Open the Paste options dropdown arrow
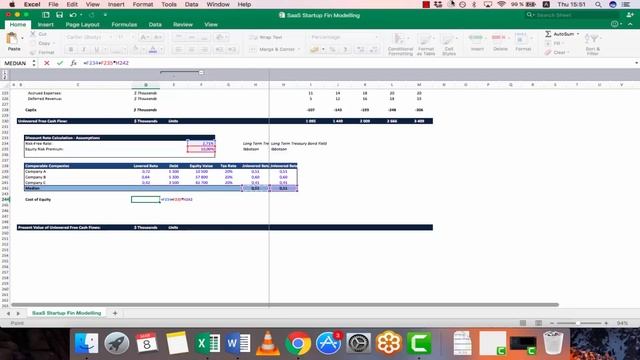This screenshot has width=640, height=360. click(x=22, y=39)
